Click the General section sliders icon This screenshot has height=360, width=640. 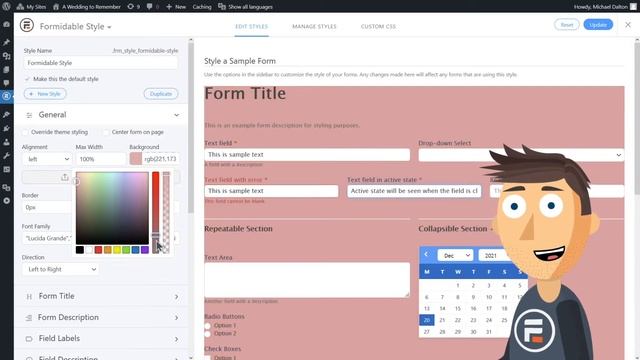(29, 116)
